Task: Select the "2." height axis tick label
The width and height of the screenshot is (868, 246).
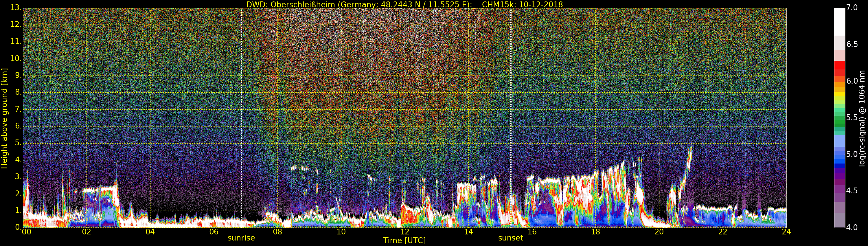Action: (18, 193)
